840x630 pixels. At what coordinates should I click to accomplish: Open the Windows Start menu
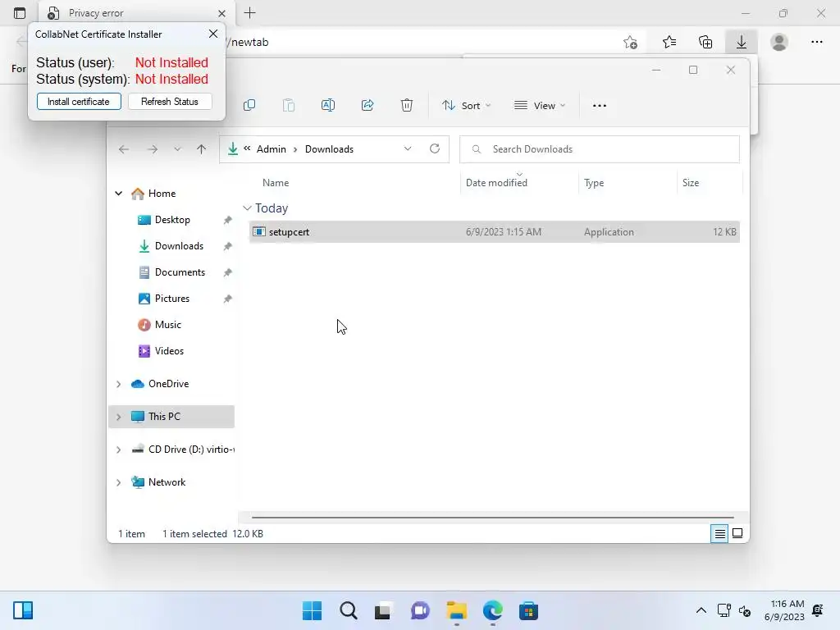click(x=313, y=610)
